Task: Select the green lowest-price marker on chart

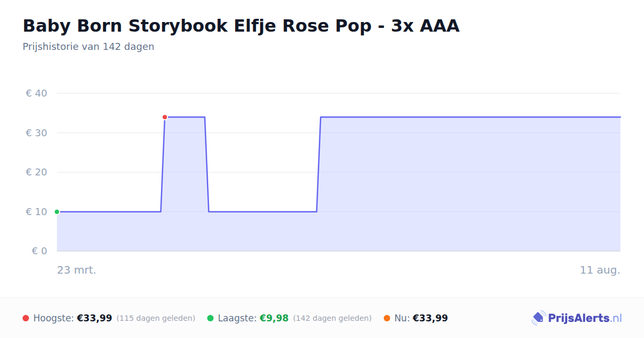Action: (57, 212)
